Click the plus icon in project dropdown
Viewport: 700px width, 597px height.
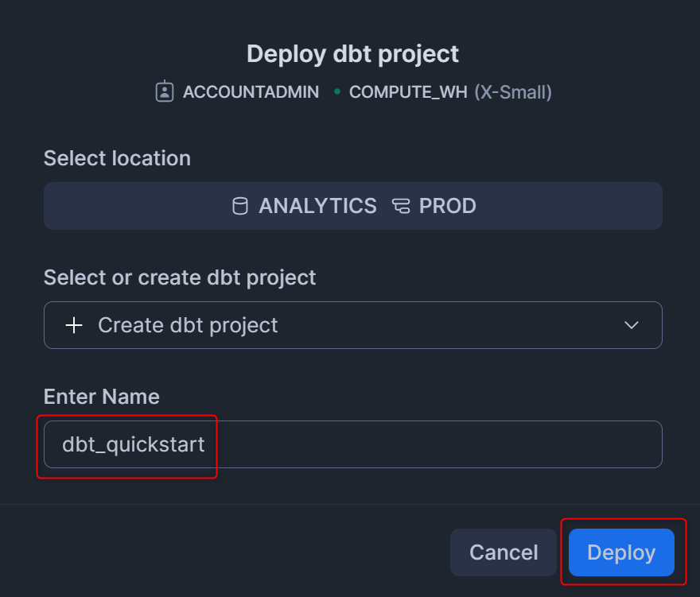point(74,325)
